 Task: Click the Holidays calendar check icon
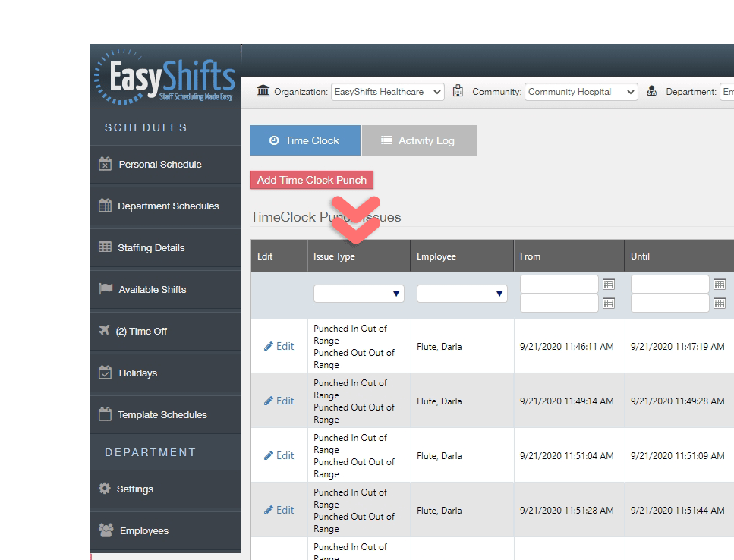pos(106,373)
